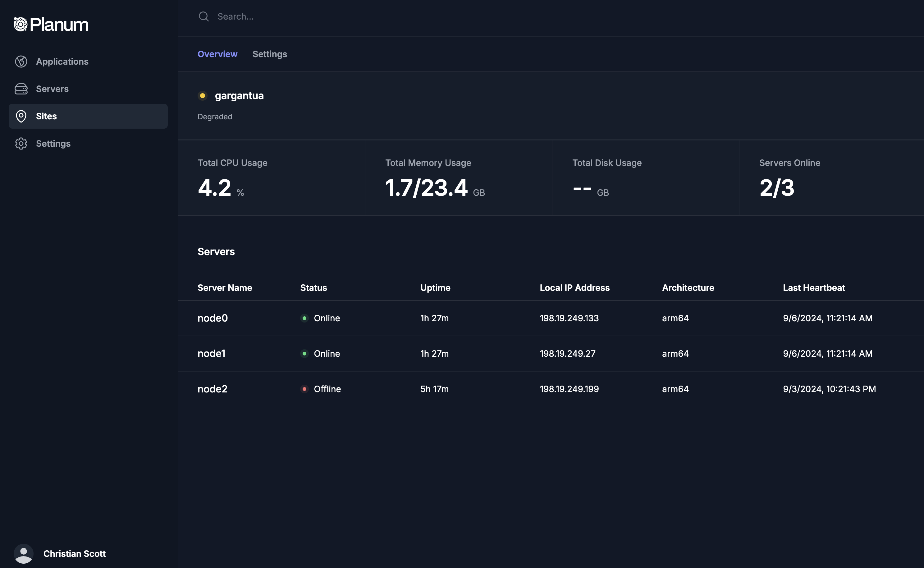The height and width of the screenshot is (568, 924).
Task: Click the Planum logo icon
Action: [x=21, y=25]
